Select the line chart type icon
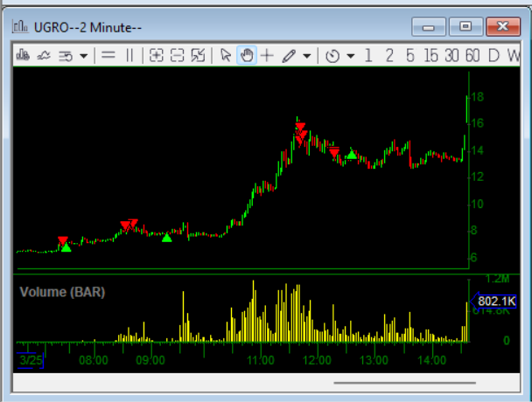This screenshot has width=532, height=402. 44,55
